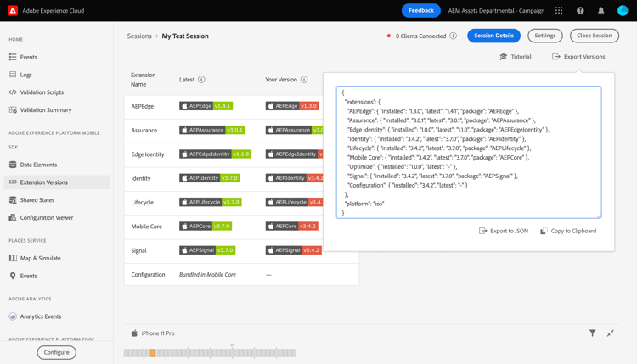637x364 pixels.
Task: Click the AEPIdentity v3.7.0 latest badge
Action: (x=210, y=178)
